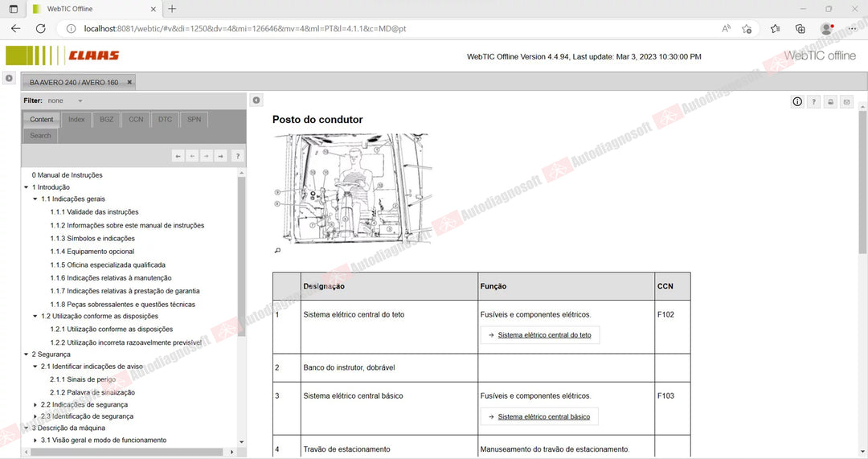
Task: Collapse the 1 Introdução tree node
Action: tap(26, 187)
